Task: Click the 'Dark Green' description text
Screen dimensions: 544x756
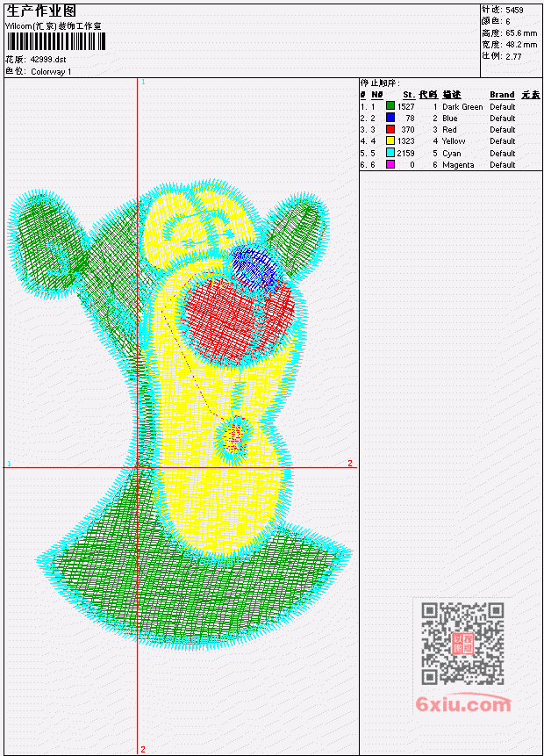Action: [x=462, y=106]
